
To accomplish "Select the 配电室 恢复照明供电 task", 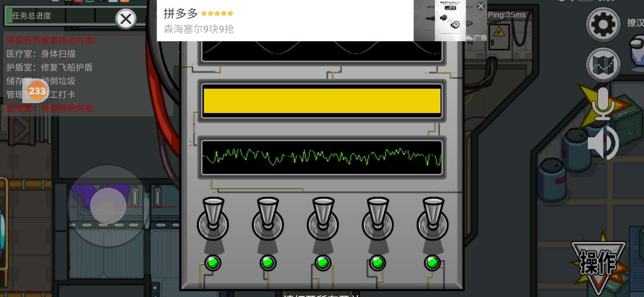I will tap(50, 108).
